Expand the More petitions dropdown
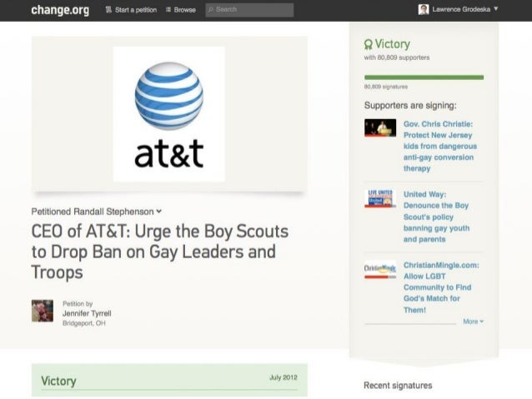The width and height of the screenshot is (532, 399). pyautogui.click(x=474, y=322)
